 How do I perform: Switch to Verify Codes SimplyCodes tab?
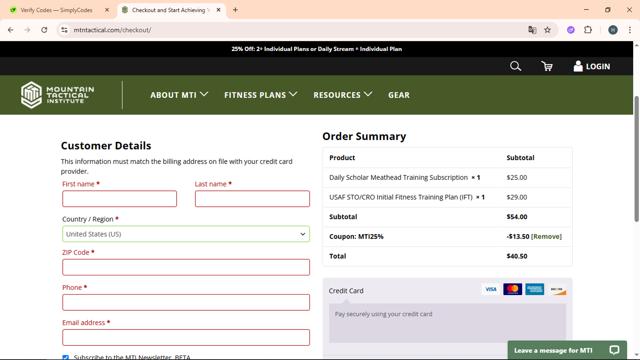(56, 10)
